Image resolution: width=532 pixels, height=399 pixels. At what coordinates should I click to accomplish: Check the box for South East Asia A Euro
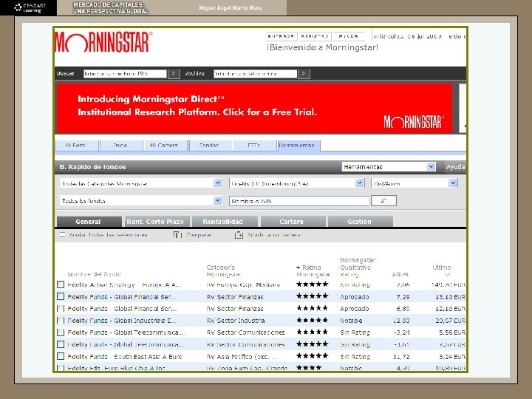pyautogui.click(x=61, y=356)
